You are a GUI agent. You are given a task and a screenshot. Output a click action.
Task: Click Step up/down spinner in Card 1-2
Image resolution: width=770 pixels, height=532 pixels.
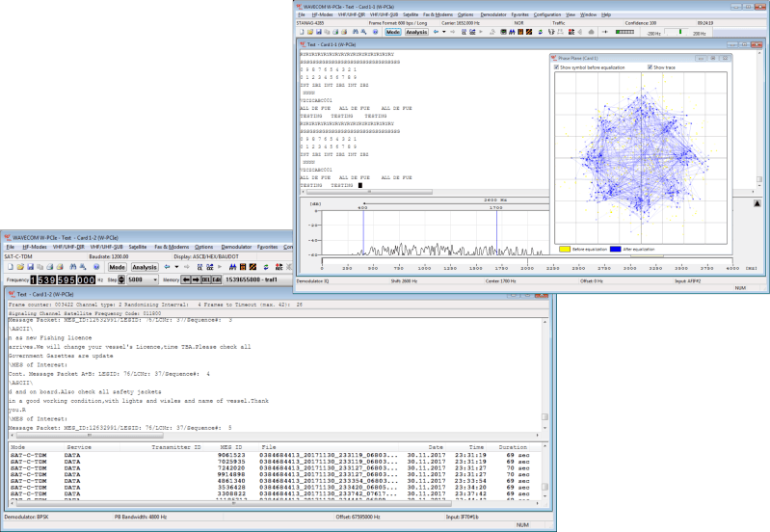click(121, 279)
